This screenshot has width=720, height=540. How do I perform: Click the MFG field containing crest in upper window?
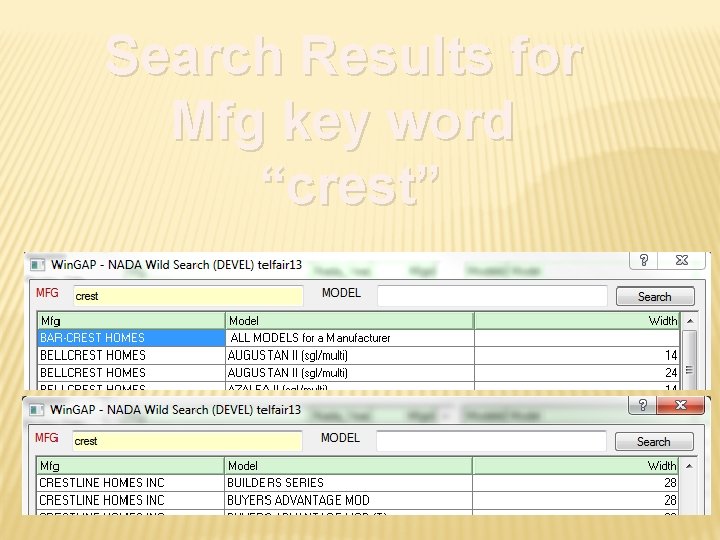point(188,296)
